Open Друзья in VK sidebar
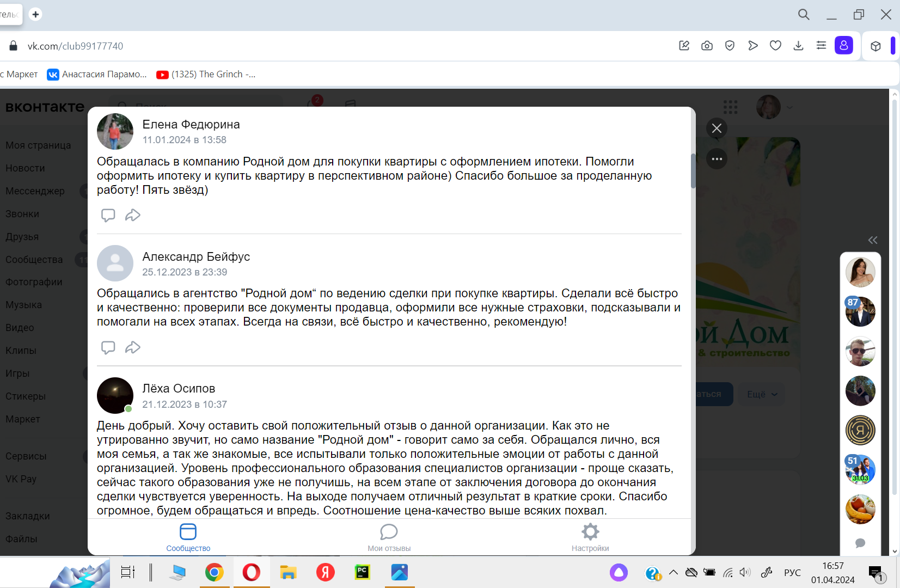The width and height of the screenshot is (900, 588). (22, 237)
